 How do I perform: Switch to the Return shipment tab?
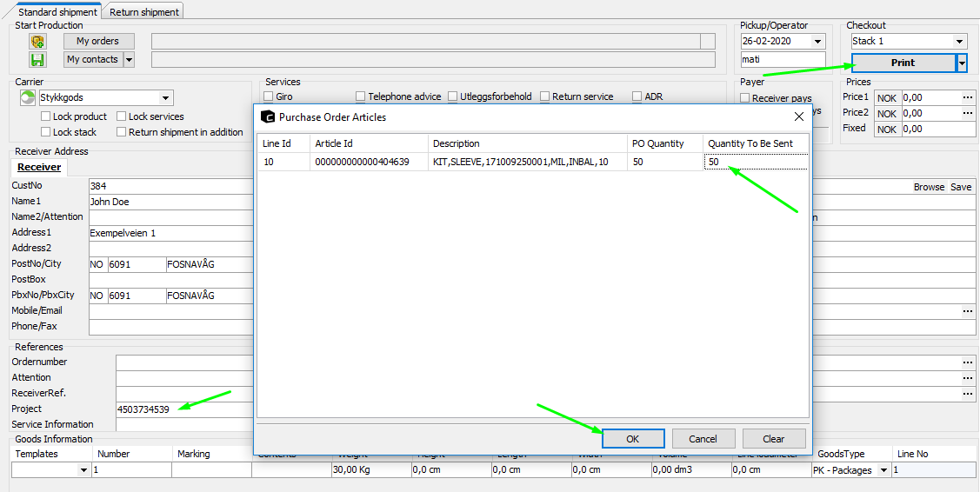point(144,12)
